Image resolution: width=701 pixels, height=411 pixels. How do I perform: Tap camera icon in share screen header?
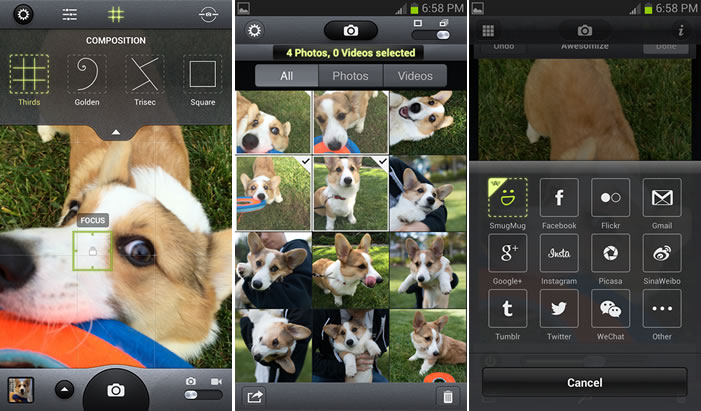[584, 30]
